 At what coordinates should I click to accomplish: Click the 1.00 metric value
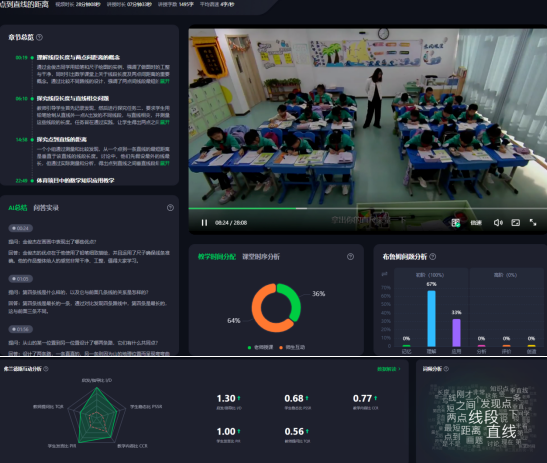[x=226, y=432]
